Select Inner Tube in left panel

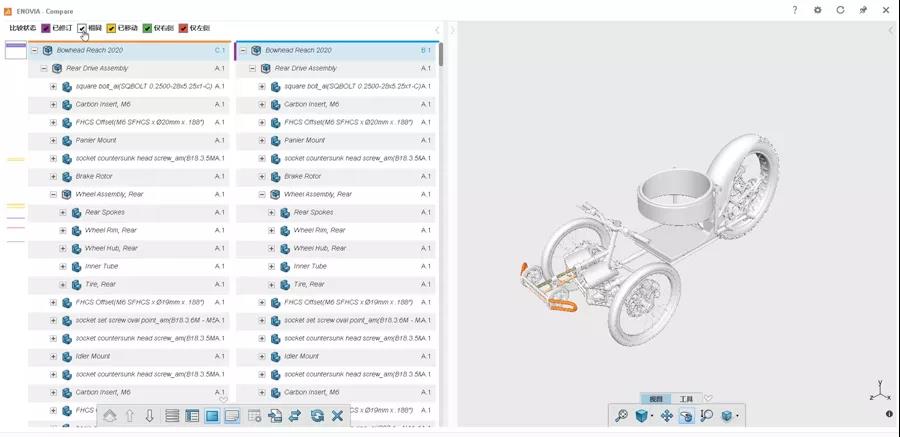point(102,266)
